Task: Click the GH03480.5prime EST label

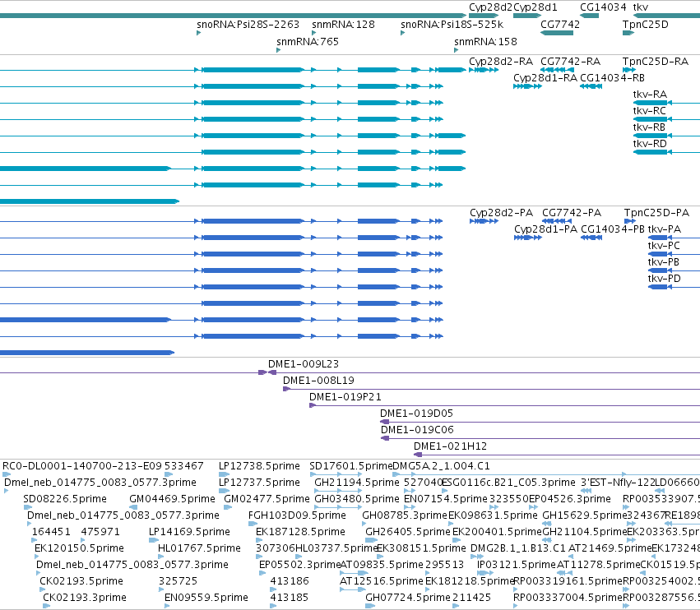Action: pos(357,499)
